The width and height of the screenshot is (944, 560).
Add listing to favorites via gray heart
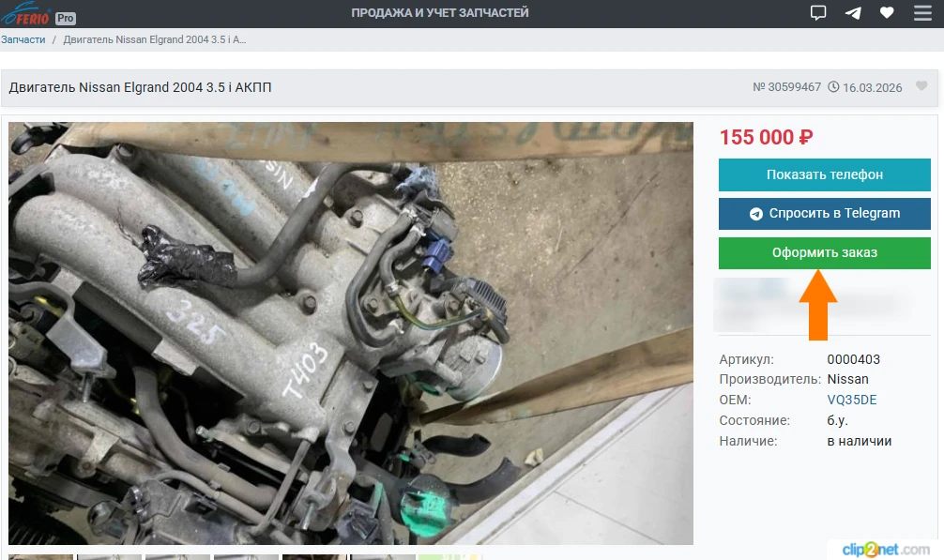pyautogui.click(x=921, y=86)
